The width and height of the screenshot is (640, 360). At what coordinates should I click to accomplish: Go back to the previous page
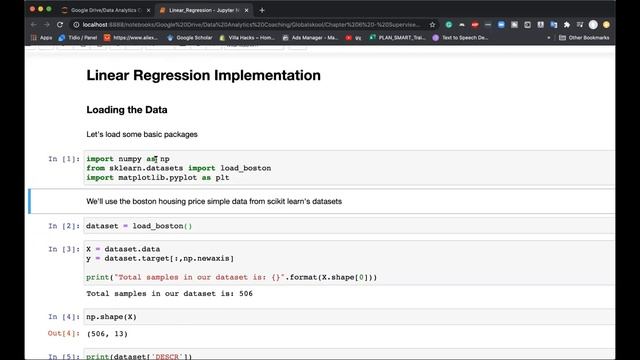[x=34, y=25]
